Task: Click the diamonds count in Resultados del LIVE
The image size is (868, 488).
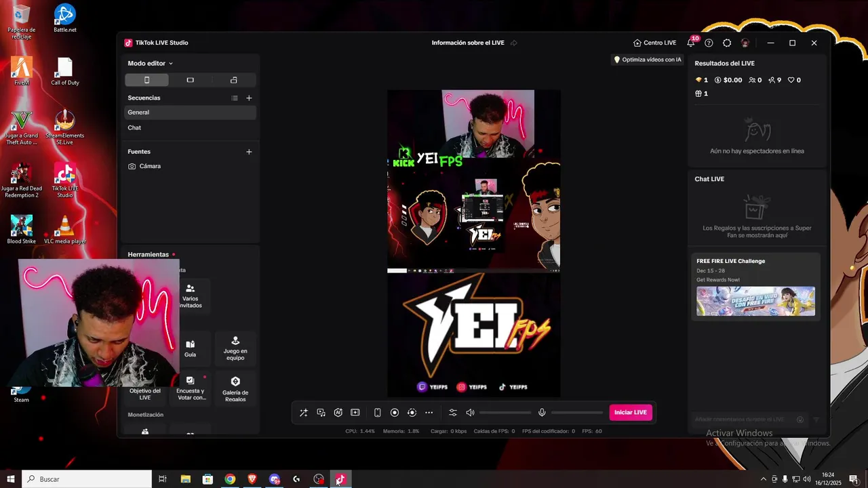Action: pyautogui.click(x=702, y=80)
